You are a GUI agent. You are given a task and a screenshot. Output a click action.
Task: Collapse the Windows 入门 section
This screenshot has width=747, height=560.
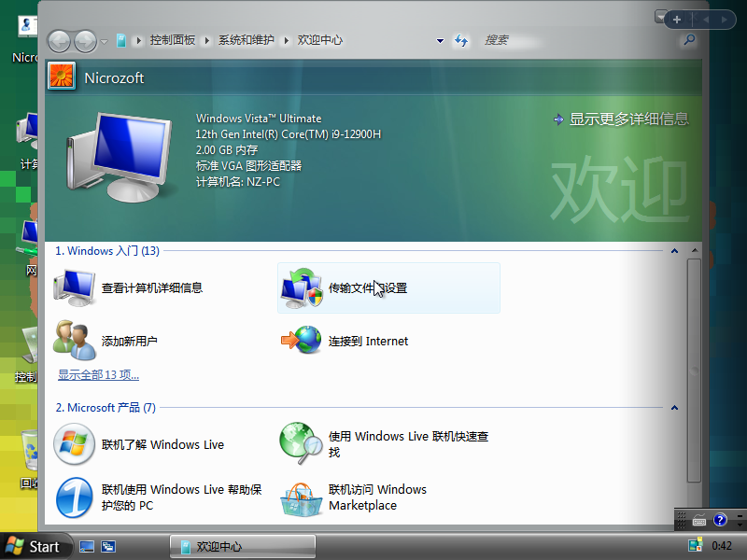click(x=673, y=251)
